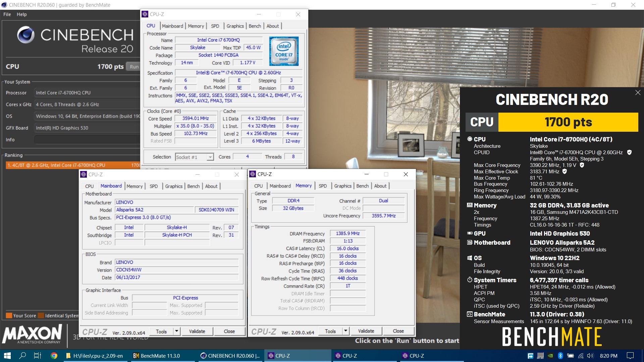Click the System Timers clock icon
The height and width of the screenshot is (362, 644).
pos(470,280)
